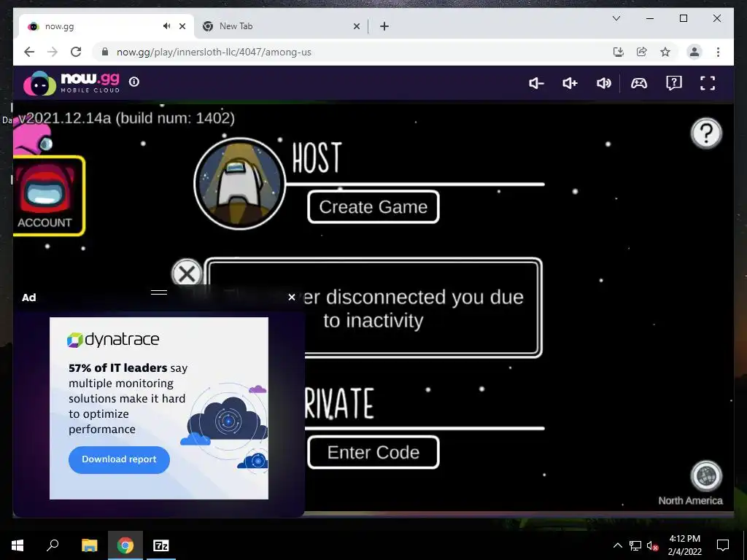
Task: Open the North America region globe
Action: click(706, 475)
